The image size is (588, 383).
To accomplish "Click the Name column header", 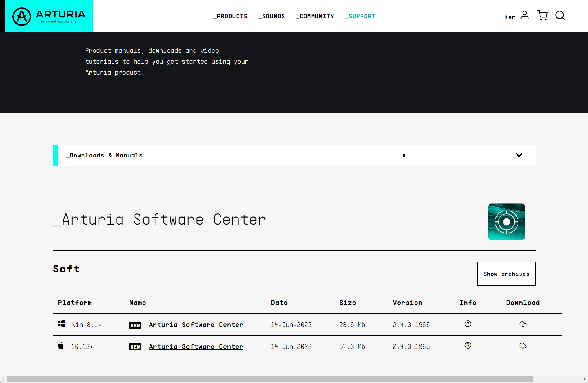I will pos(137,303).
